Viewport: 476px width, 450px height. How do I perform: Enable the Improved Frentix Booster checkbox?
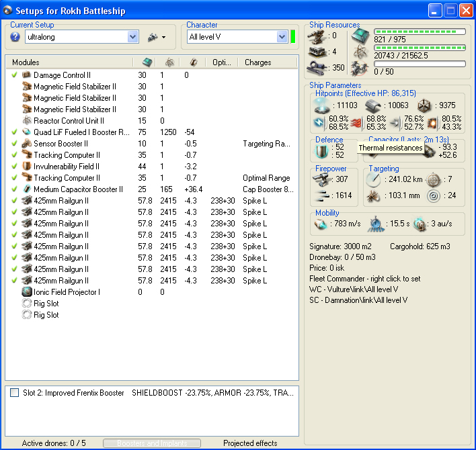point(14,393)
